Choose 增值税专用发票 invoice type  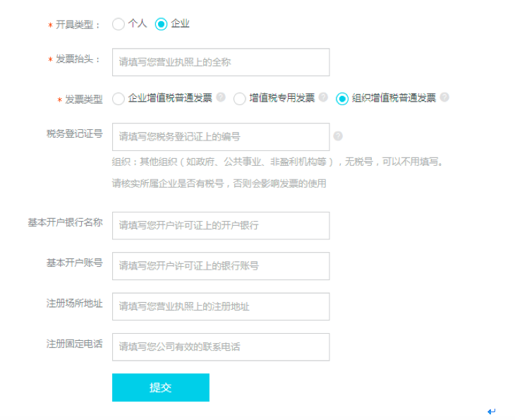click(x=240, y=99)
